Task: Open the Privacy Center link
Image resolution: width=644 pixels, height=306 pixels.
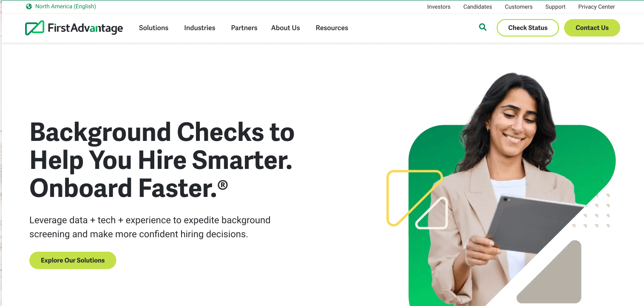Action: (596, 7)
